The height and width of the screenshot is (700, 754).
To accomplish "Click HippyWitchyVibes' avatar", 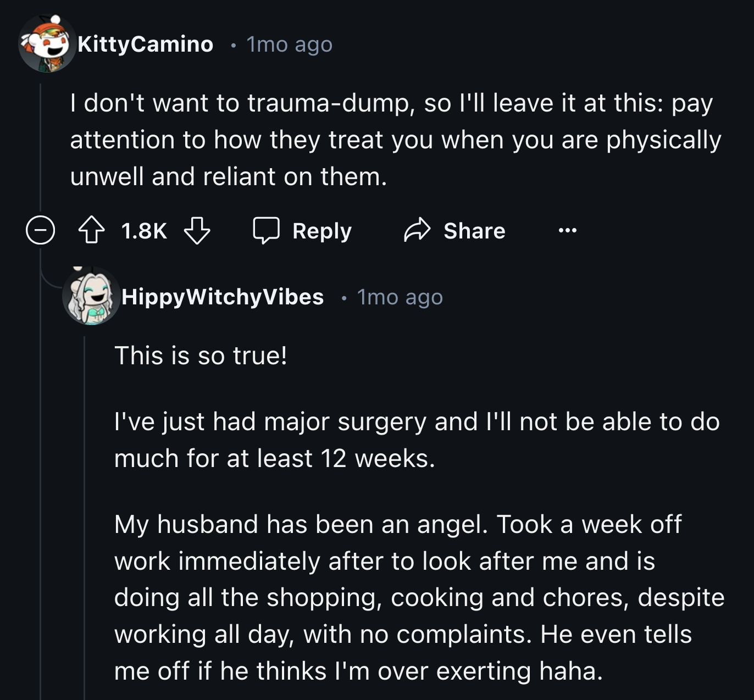I will [90, 297].
